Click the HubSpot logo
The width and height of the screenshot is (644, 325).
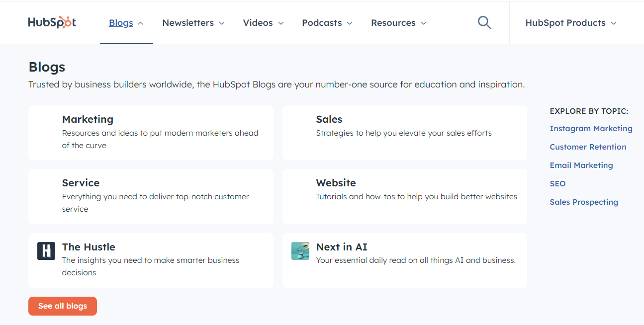52,22
